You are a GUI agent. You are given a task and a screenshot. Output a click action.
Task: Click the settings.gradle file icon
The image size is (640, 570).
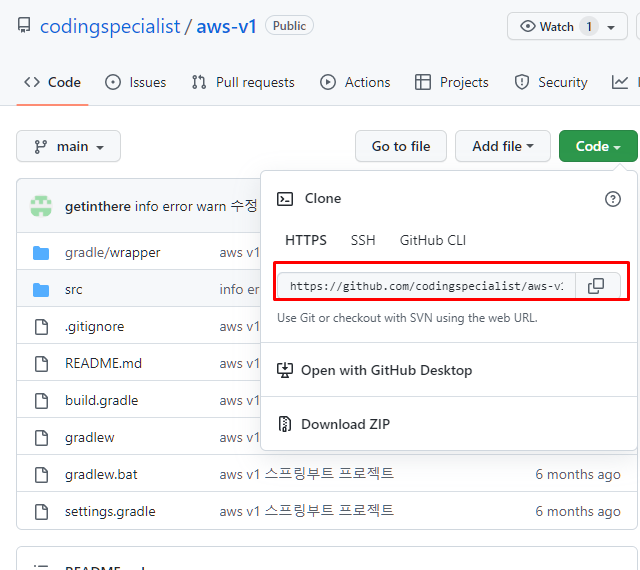tap(41, 512)
